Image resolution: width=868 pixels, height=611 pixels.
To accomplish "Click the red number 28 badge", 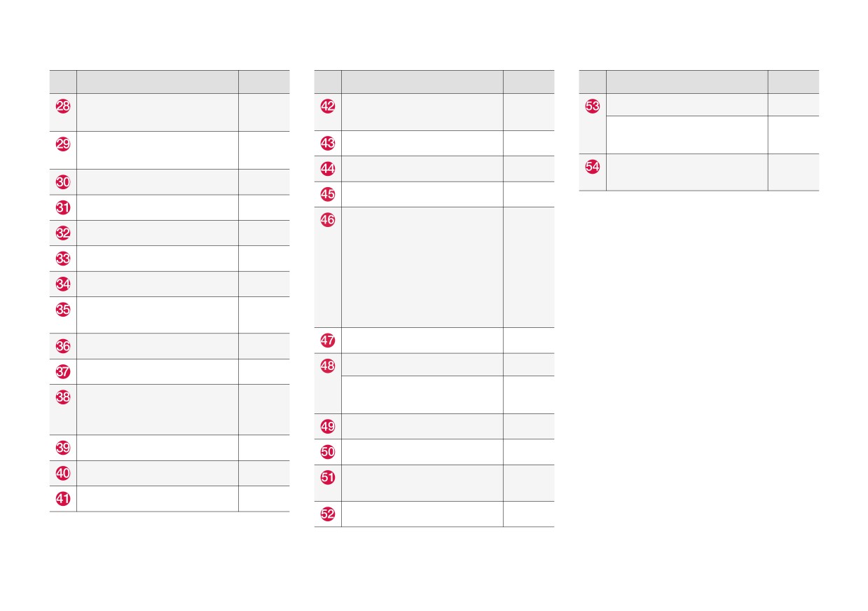I will [63, 107].
